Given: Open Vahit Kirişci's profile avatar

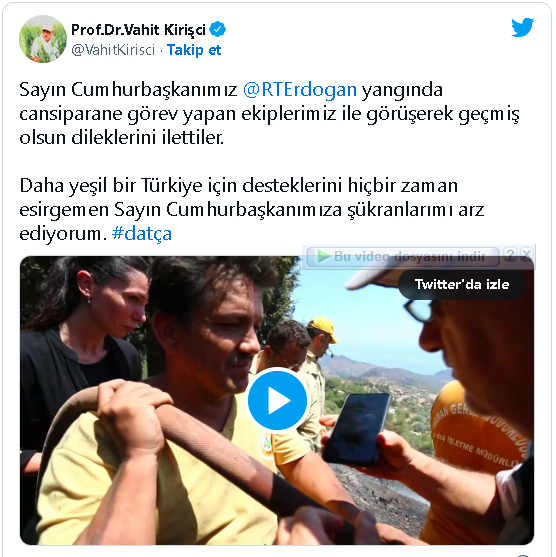Looking at the screenshot, I should point(43,39).
